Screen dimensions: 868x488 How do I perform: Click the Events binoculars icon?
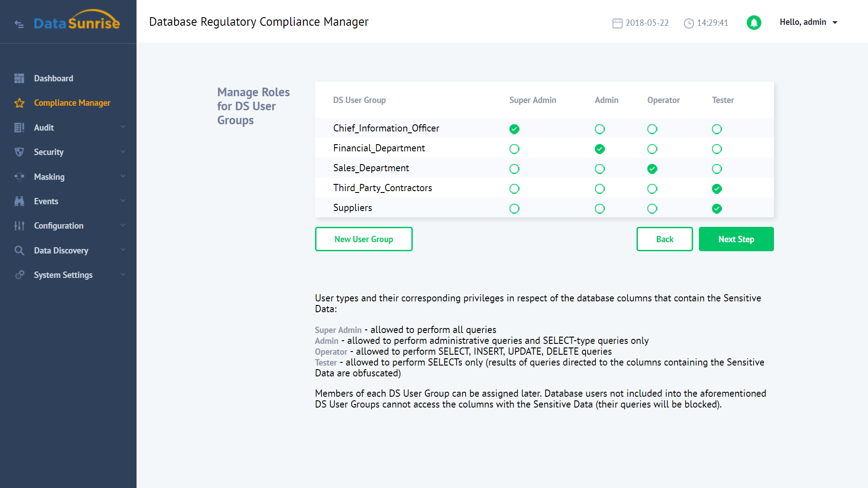click(19, 202)
